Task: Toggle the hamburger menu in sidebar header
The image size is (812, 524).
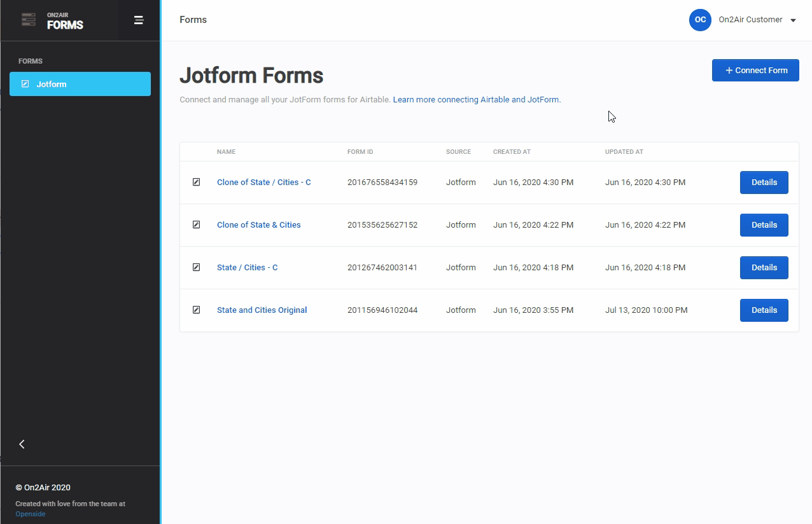Action: click(139, 20)
